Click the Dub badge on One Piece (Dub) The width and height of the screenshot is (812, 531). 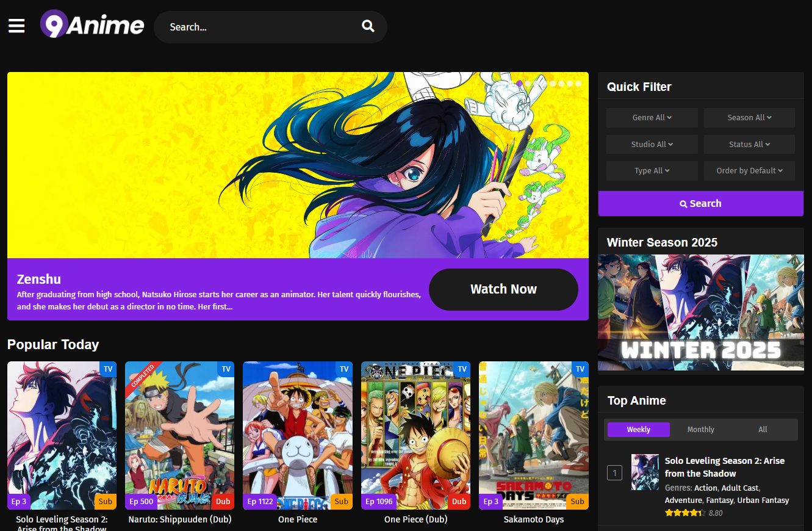pos(459,501)
